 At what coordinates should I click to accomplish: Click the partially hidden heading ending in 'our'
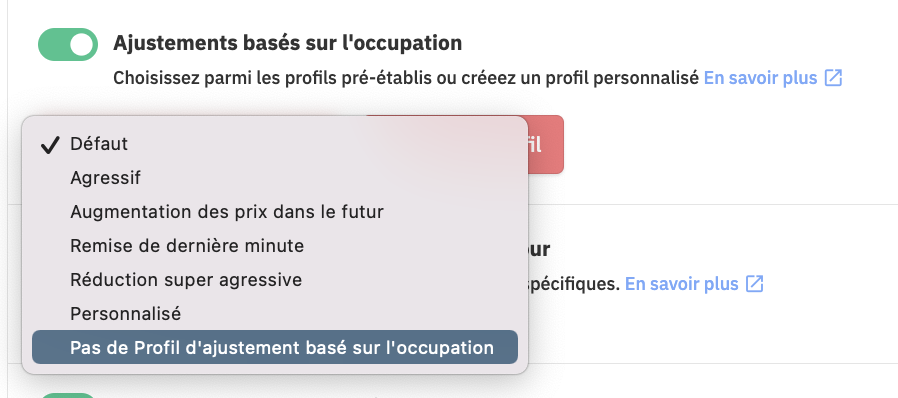click(x=538, y=249)
